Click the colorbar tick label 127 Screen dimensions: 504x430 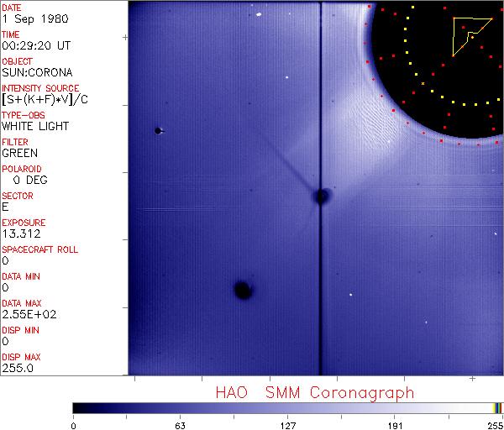pyautogui.click(x=288, y=424)
